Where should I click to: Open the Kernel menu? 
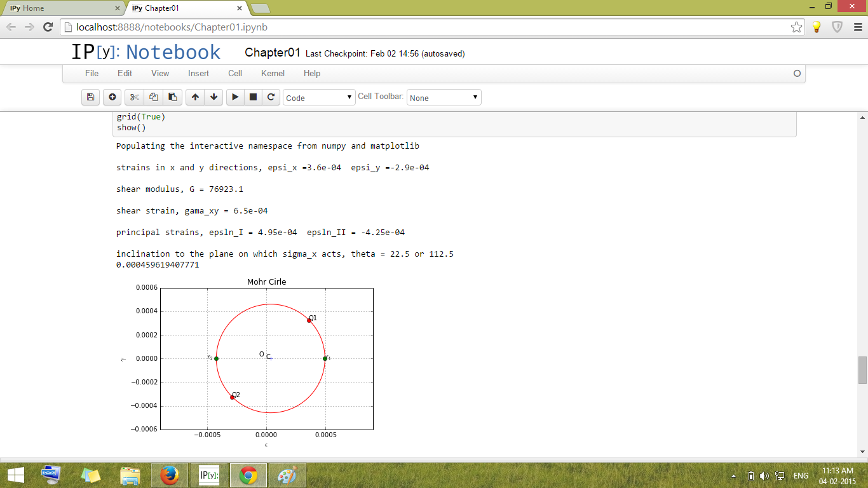(273, 73)
